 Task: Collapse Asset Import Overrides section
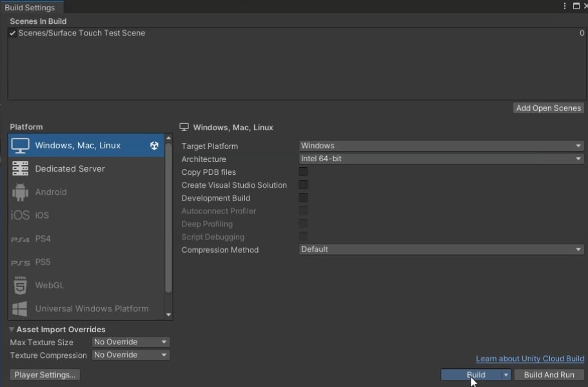12,330
